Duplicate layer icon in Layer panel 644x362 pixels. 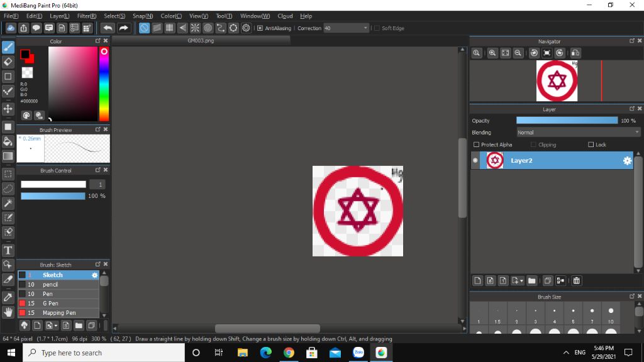point(548,281)
